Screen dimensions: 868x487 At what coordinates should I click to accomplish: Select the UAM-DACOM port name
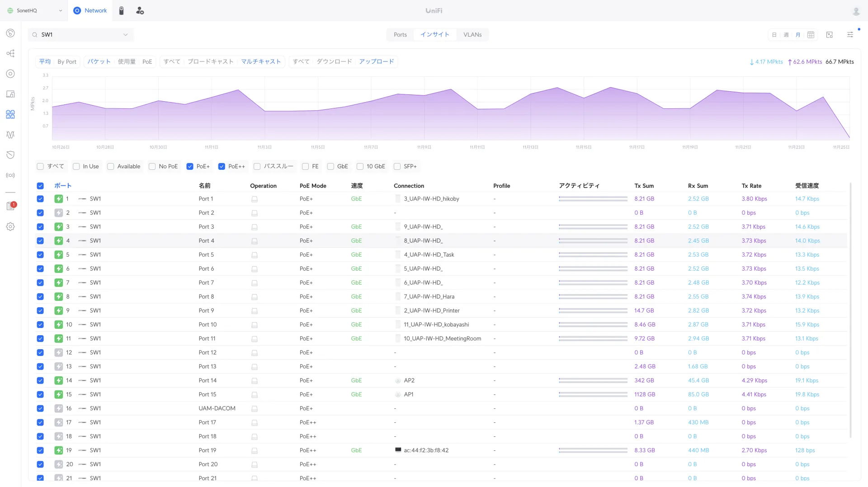pos(217,408)
